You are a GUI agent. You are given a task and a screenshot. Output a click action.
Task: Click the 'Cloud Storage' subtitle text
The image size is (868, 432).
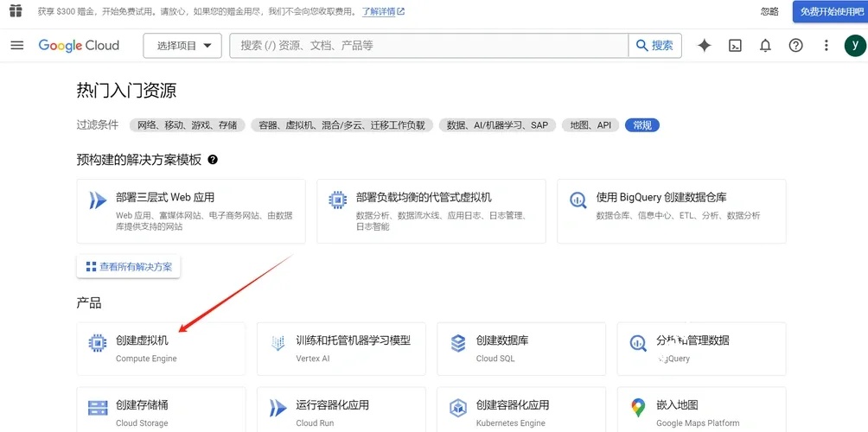point(142,423)
